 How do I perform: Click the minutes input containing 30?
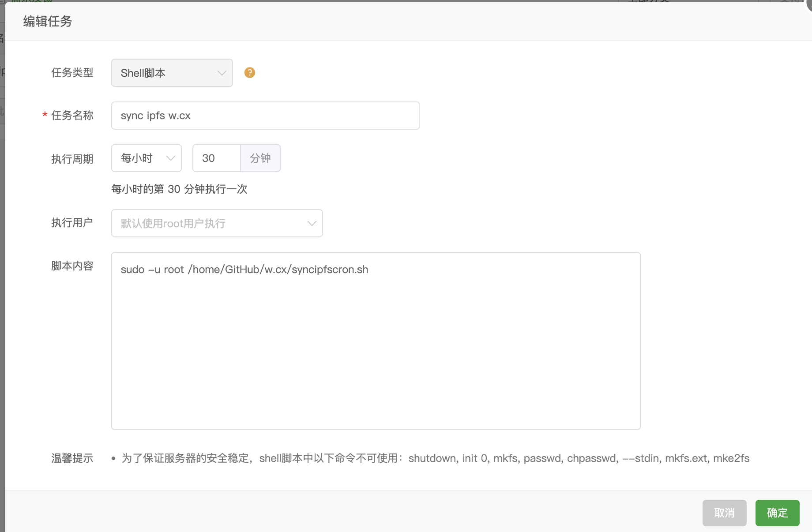click(x=216, y=158)
